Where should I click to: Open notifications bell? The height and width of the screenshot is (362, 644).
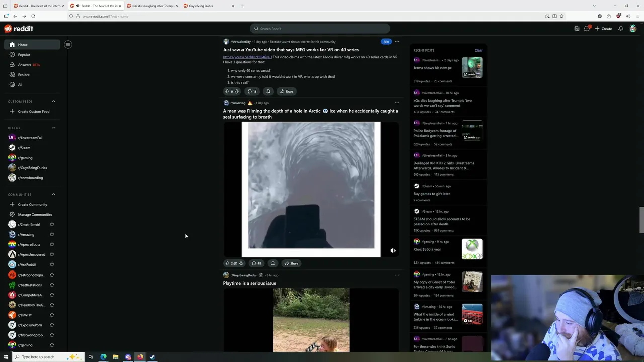(621, 29)
